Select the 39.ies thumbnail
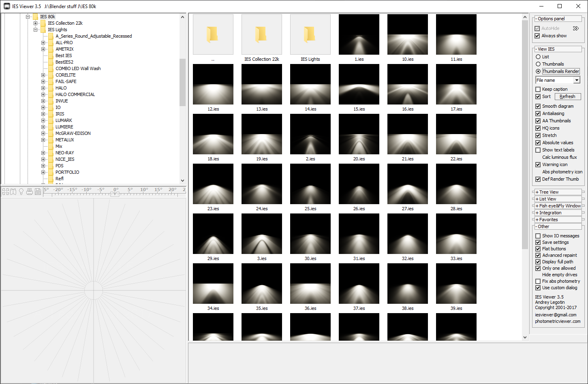588x384 pixels. coord(456,284)
